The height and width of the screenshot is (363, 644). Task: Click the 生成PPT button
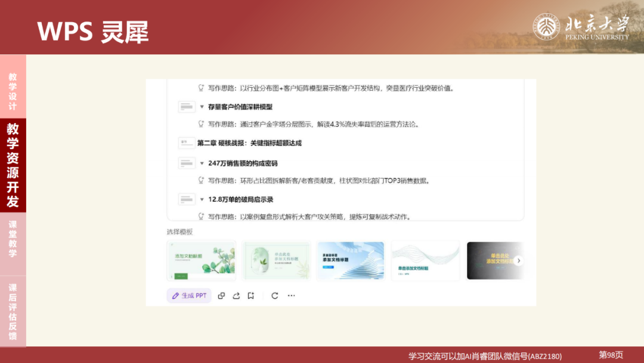(x=189, y=295)
